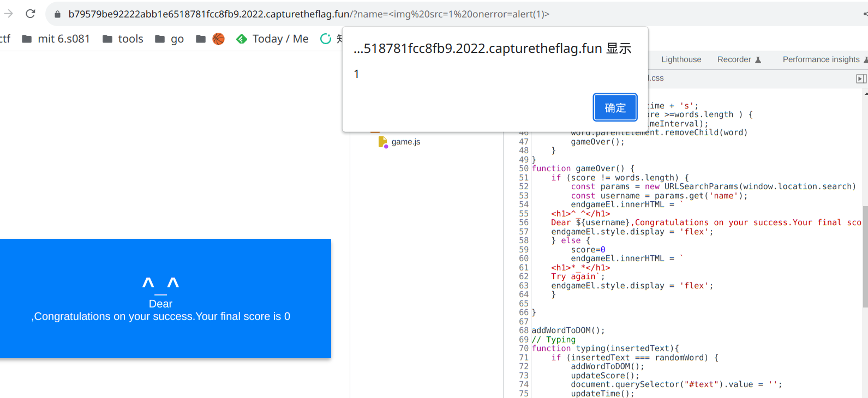Click the '^_^' heading in blue panel
This screenshot has height=398, width=868.
point(160,285)
